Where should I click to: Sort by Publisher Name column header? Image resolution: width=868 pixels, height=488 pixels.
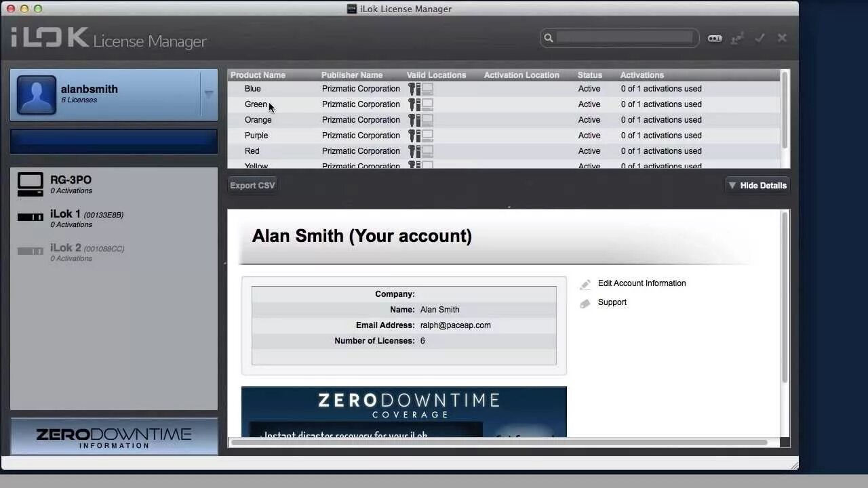point(352,75)
